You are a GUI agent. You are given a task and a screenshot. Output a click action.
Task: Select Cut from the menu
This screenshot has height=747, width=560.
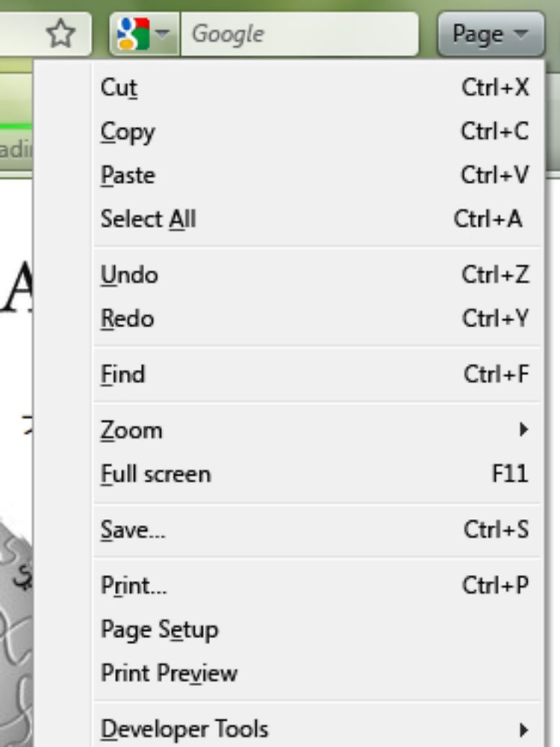coord(119,88)
